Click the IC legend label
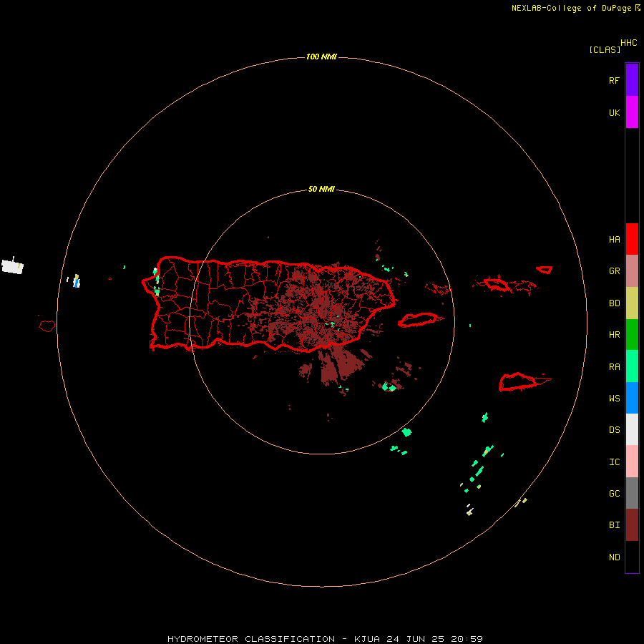Viewport: 644px width, 644px height. coord(614,462)
